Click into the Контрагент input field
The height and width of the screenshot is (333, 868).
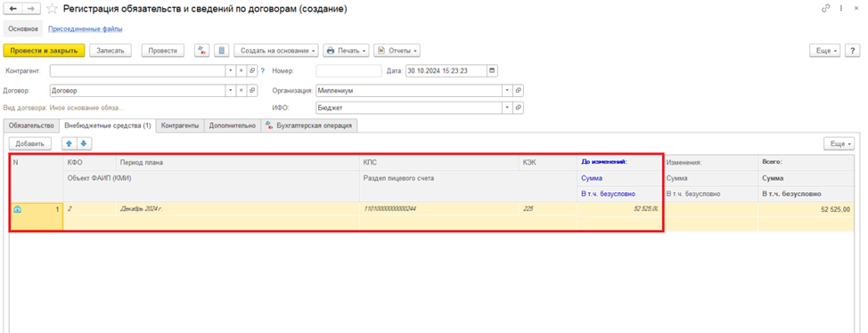[x=138, y=71]
